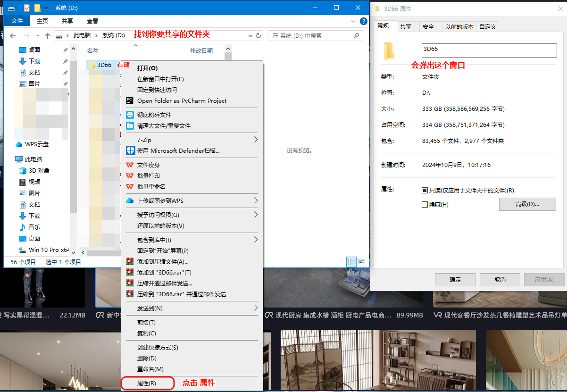Check the 隐藏(H) hidden checkbox

[425, 205]
